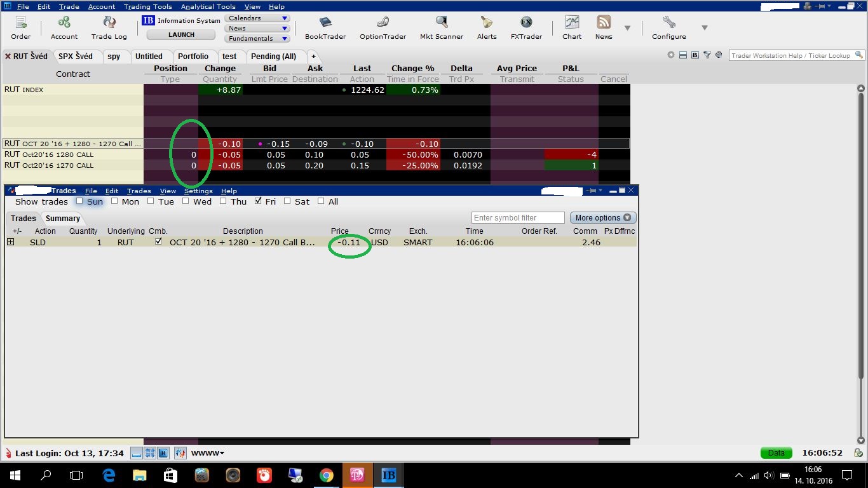The height and width of the screenshot is (488, 868).
Task: Switch to the Portfolio tab
Action: point(193,56)
